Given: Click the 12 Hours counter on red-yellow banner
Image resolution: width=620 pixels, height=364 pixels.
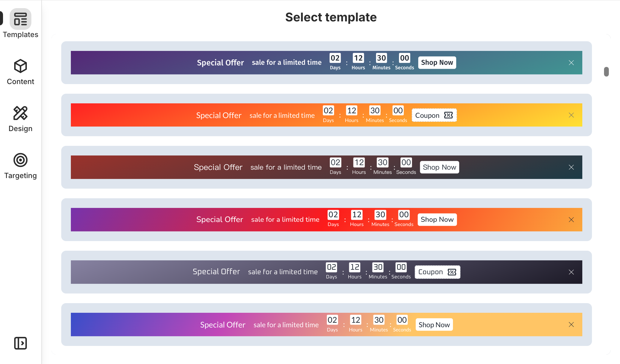Looking at the screenshot, I should pos(352,114).
